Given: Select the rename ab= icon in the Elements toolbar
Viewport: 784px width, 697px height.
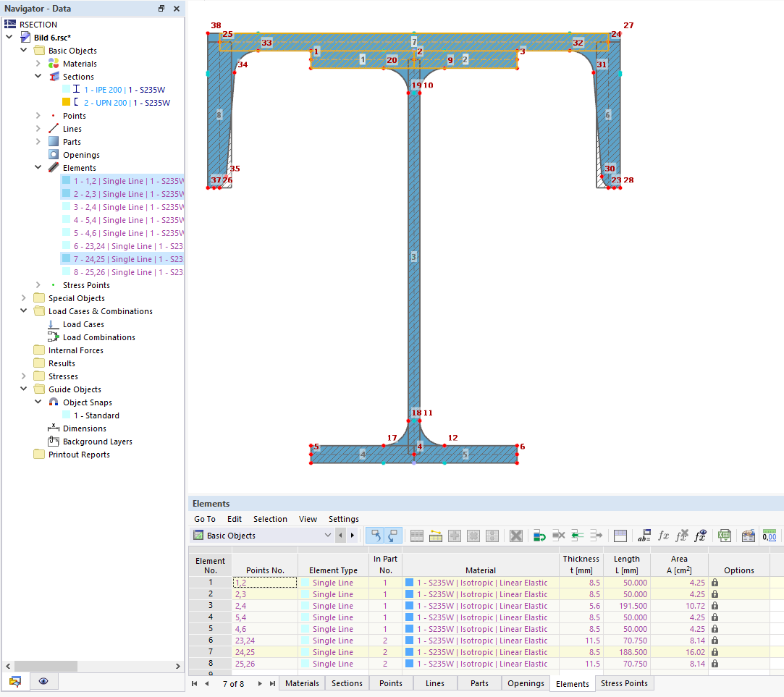Looking at the screenshot, I should pyautogui.click(x=644, y=536).
